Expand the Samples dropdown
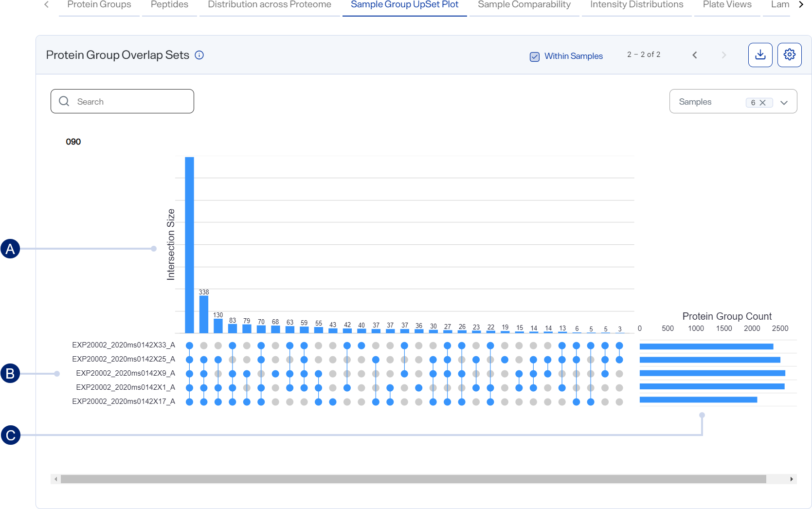The height and width of the screenshot is (509, 812). tap(784, 102)
